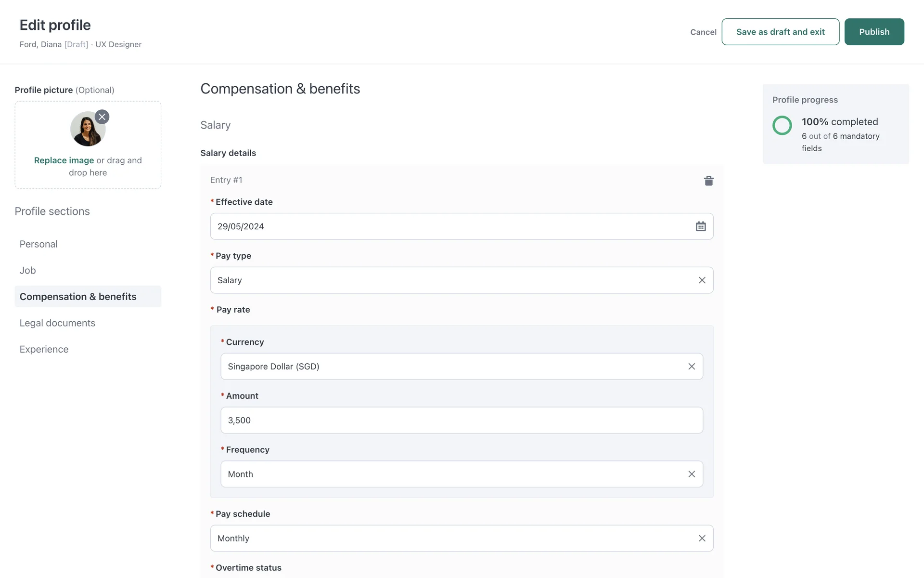The height and width of the screenshot is (578, 924).
Task: Clear the Singapore Dollar currency selection
Action: pos(691,367)
